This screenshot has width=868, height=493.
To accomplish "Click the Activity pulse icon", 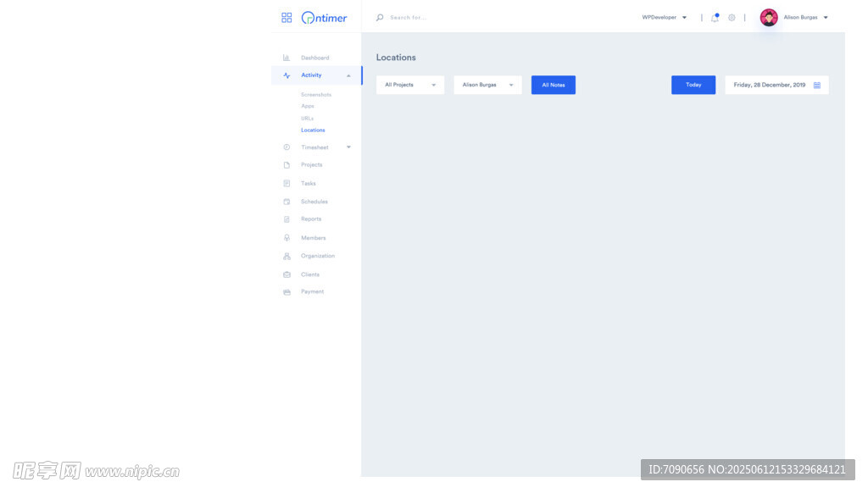I will coord(287,75).
